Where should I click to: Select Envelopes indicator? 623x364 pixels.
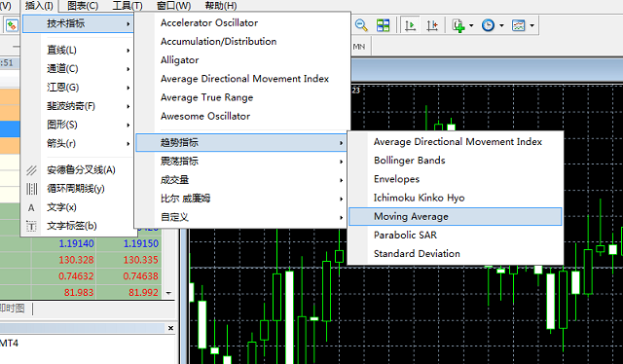[x=456, y=179]
